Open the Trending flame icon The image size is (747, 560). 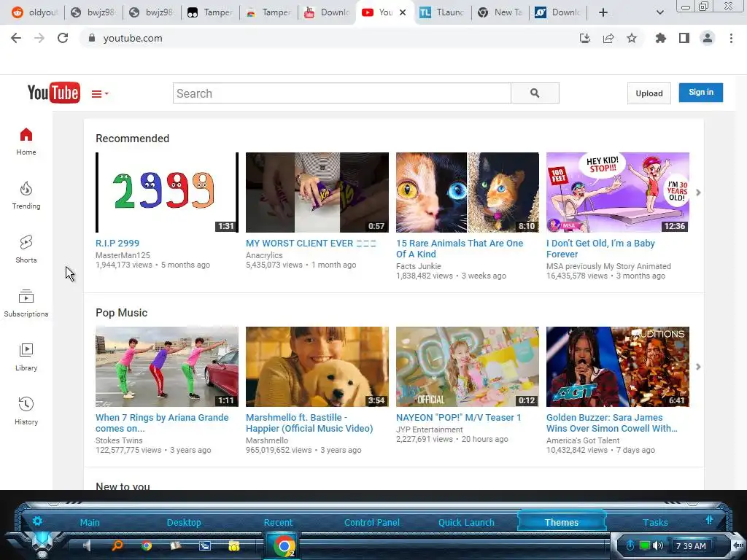pos(26,189)
